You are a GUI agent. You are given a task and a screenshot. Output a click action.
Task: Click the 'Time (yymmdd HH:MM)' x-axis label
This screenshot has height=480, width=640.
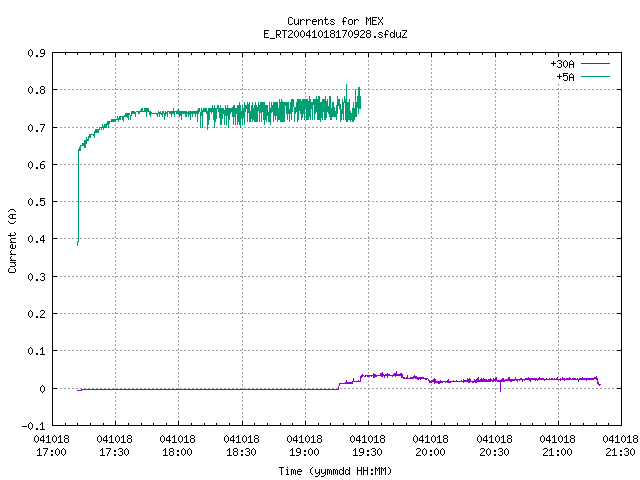[x=335, y=471]
